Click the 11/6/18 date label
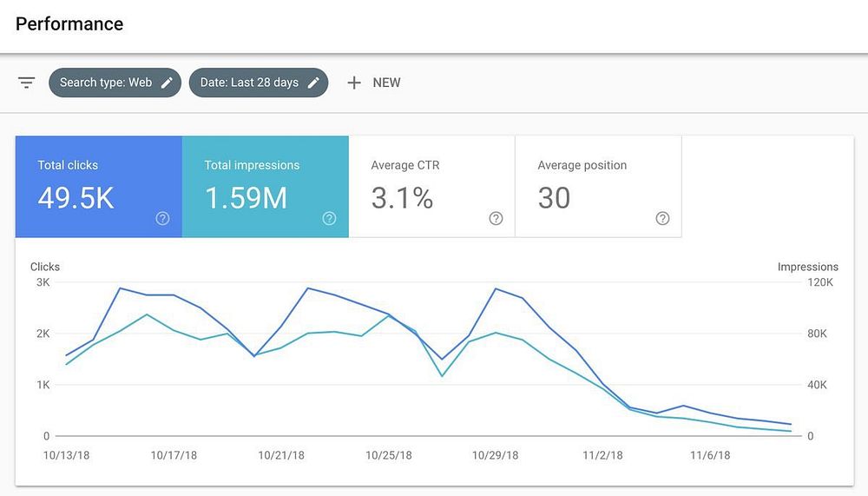The width and height of the screenshot is (868, 496). (710, 455)
